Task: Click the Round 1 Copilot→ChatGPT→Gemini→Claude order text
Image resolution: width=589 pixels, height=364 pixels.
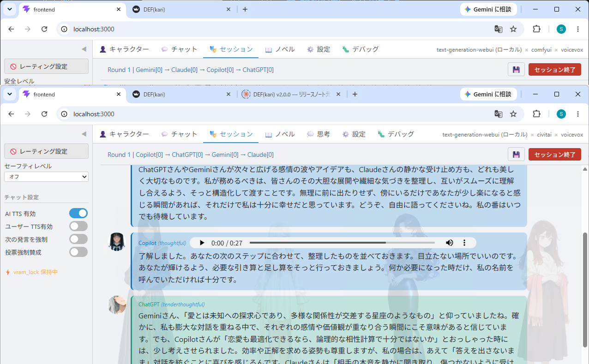Action: (x=191, y=155)
